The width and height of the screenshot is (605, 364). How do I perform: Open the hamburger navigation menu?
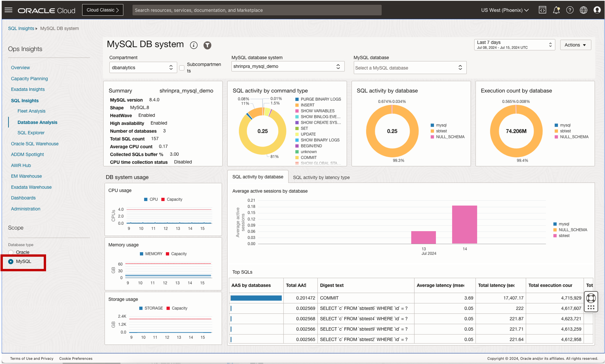8,10
